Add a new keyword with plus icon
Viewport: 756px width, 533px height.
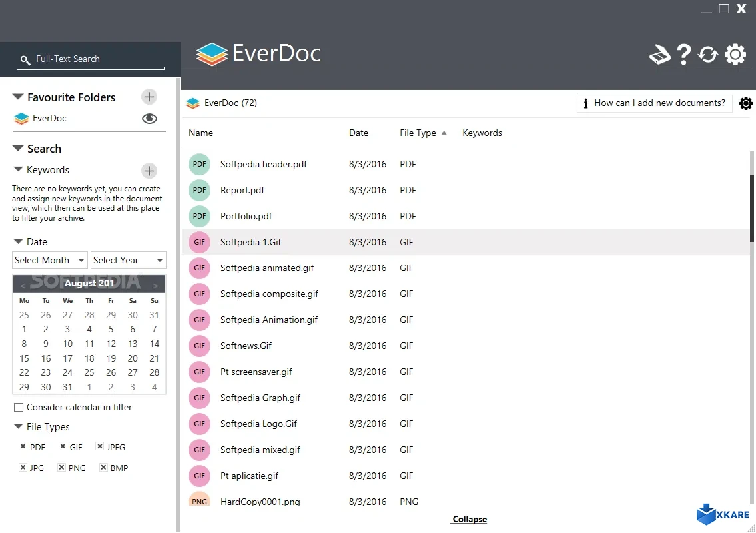tap(149, 171)
